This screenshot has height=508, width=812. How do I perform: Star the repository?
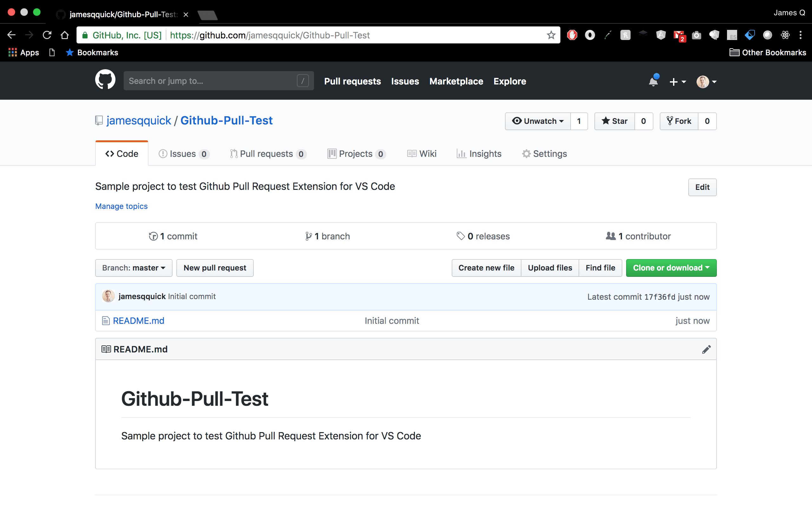click(x=614, y=121)
